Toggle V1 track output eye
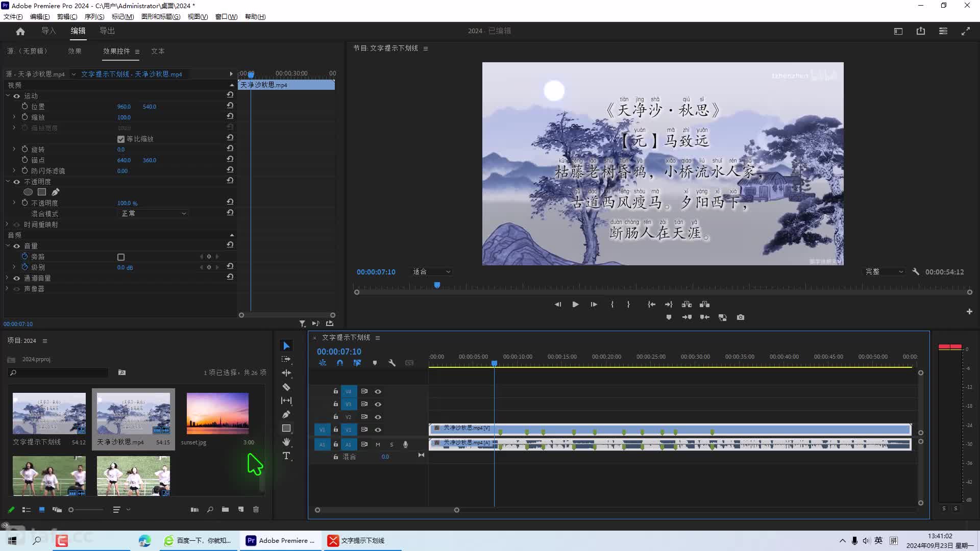 pyautogui.click(x=378, y=430)
